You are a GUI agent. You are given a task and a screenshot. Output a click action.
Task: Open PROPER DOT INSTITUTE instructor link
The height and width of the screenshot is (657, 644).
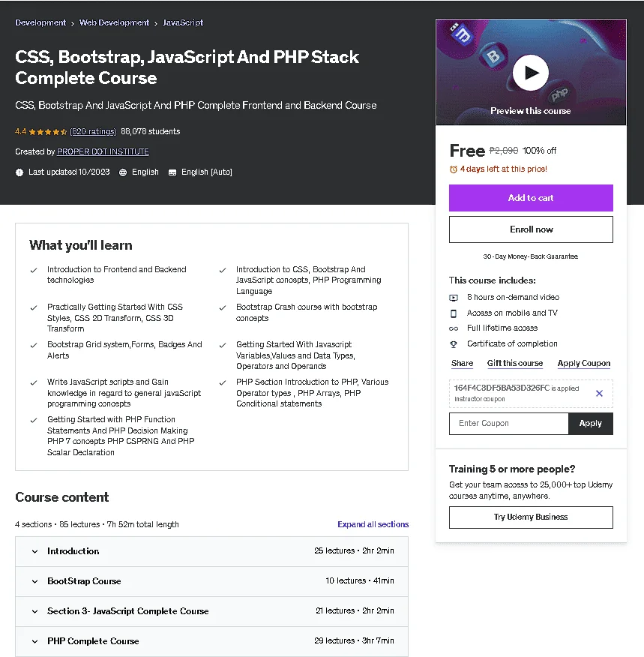pyautogui.click(x=103, y=151)
